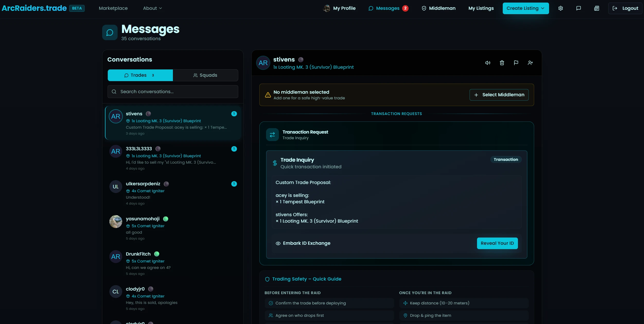The width and height of the screenshot is (644, 324).
Task: Switch to the Squads tab
Action: pos(205,75)
